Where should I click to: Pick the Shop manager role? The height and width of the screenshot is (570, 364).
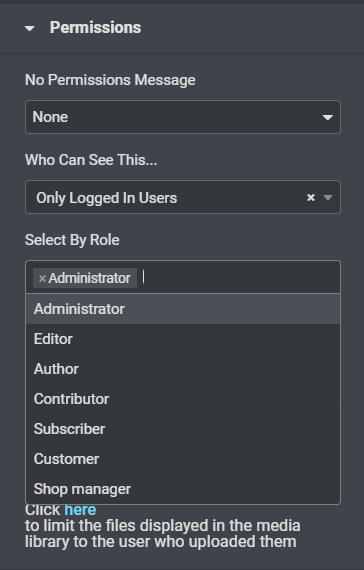click(183, 489)
